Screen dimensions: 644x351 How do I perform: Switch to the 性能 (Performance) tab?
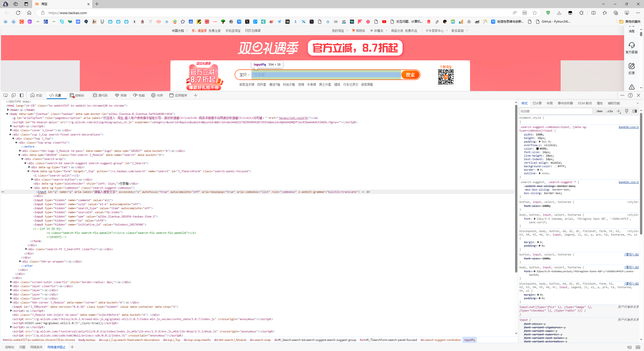coord(139,95)
